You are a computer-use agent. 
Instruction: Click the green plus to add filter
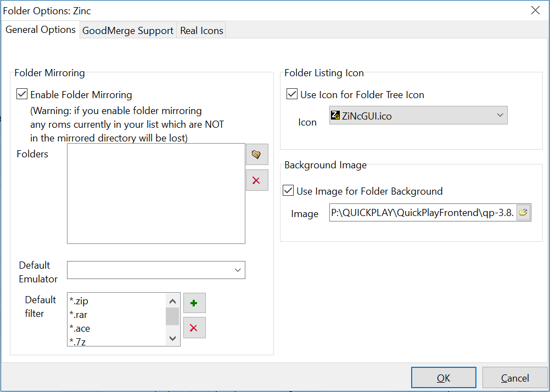[194, 303]
